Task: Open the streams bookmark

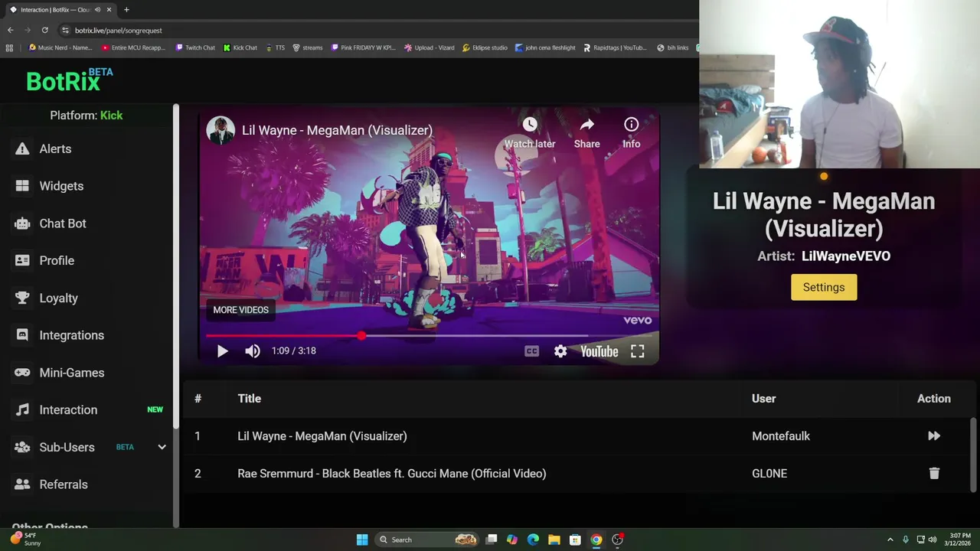Action: 307,47
